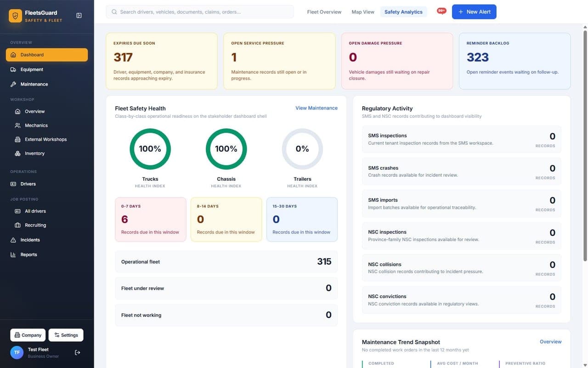Viewport: 588px width, 368px height.
Task: Switch to the Map View tab
Action: [x=363, y=12]
